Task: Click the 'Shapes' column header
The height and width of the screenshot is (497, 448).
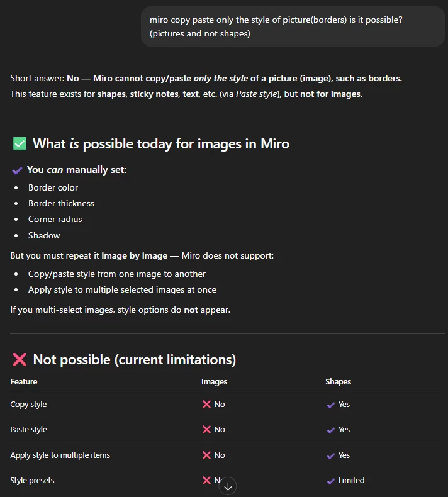Action: [339, 382]
